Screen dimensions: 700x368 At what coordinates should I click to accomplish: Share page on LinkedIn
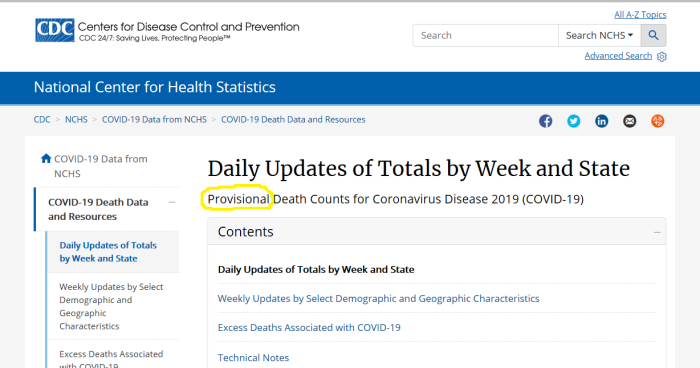[601, 121]
